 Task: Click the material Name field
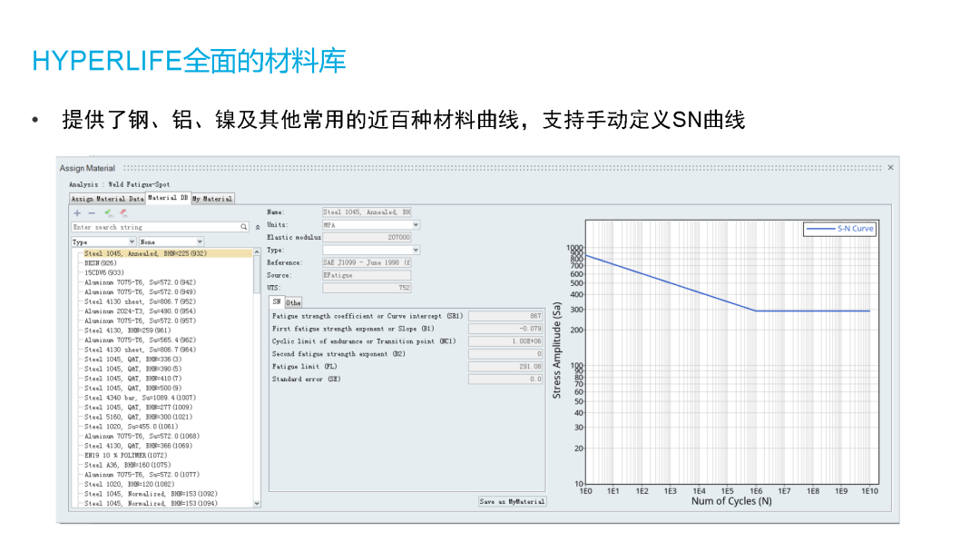(x=367, y=212)
